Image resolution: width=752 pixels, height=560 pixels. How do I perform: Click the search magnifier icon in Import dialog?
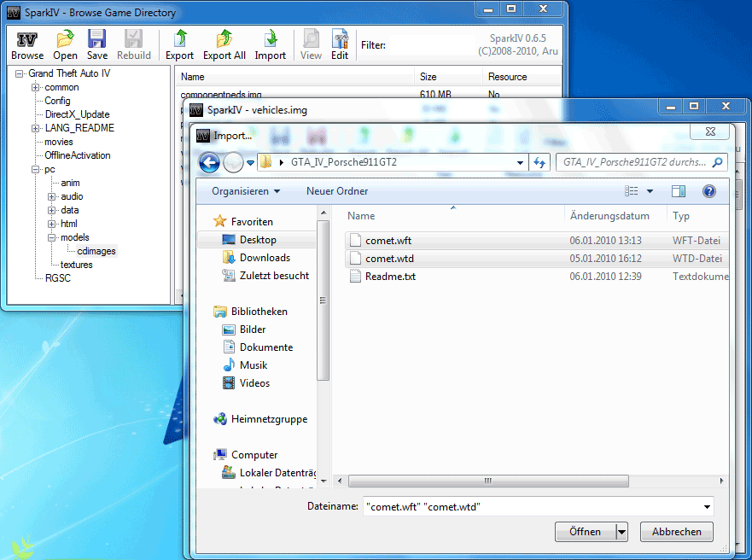[x=718, y=162]
